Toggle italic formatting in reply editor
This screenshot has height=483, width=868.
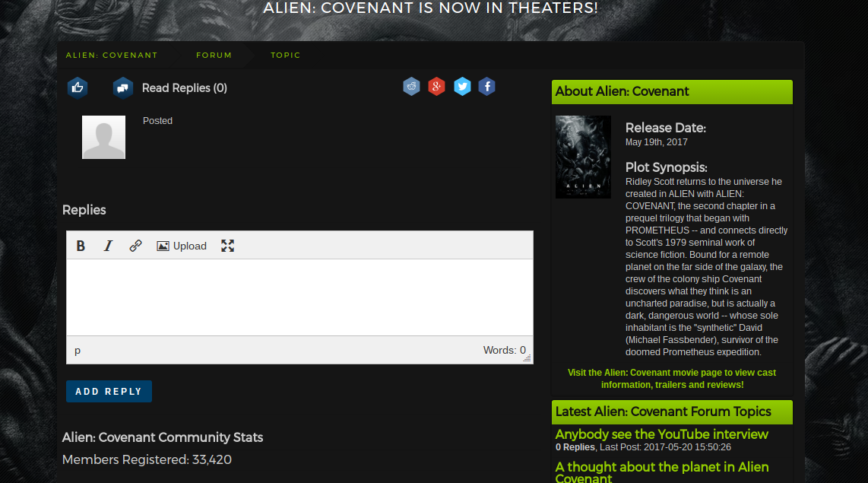tap(108, 246)
